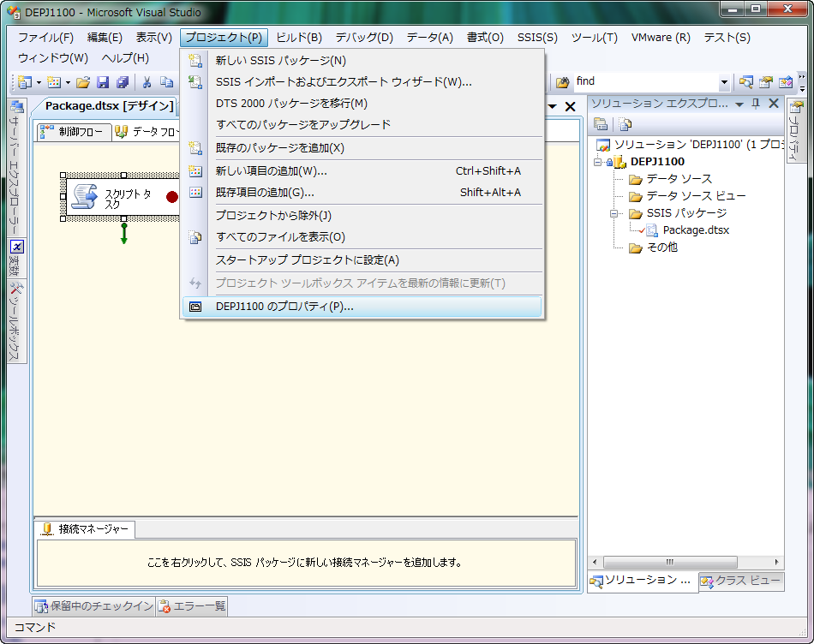Select the 接続マネージャー tab

[x=85, y=529]
